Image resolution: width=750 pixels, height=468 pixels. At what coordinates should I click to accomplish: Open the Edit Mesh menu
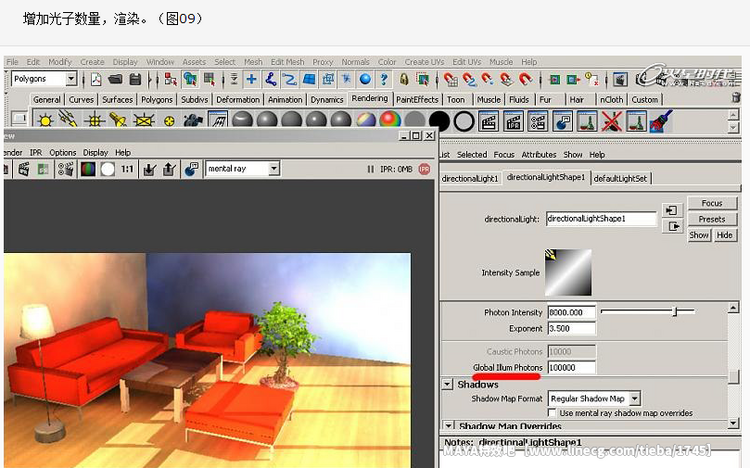click(x=287, y=62)
